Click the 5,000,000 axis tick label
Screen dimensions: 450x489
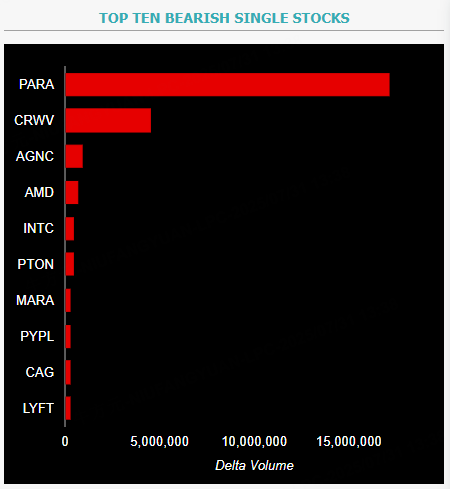tap(159, 441)
